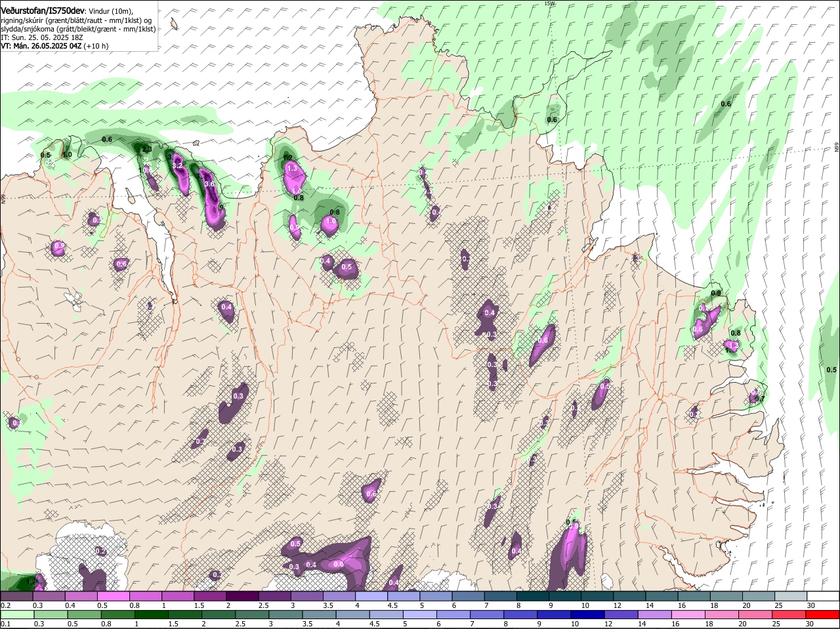The width and height of the screenshot is (840, 629).
Task: Click the 0.2 label in upper legend row
Action: pos(5,605)
